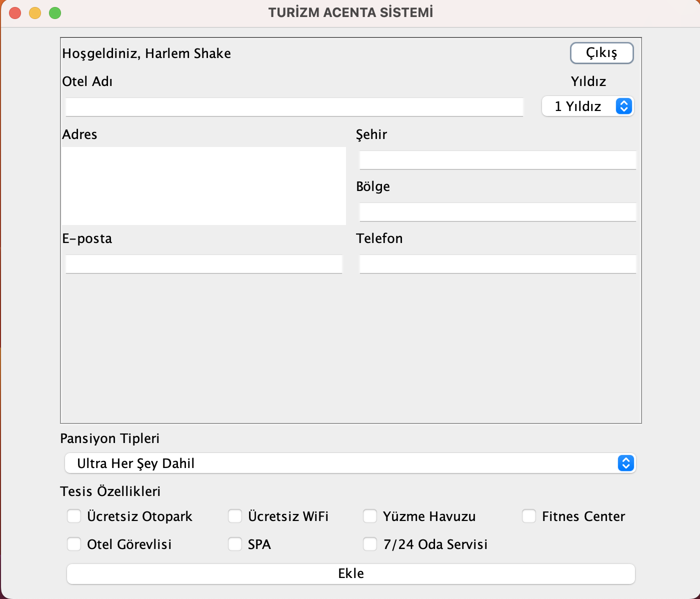Click the green zoom window button
Viewport: 700px width, 599px height.
(x=55, y=13)
